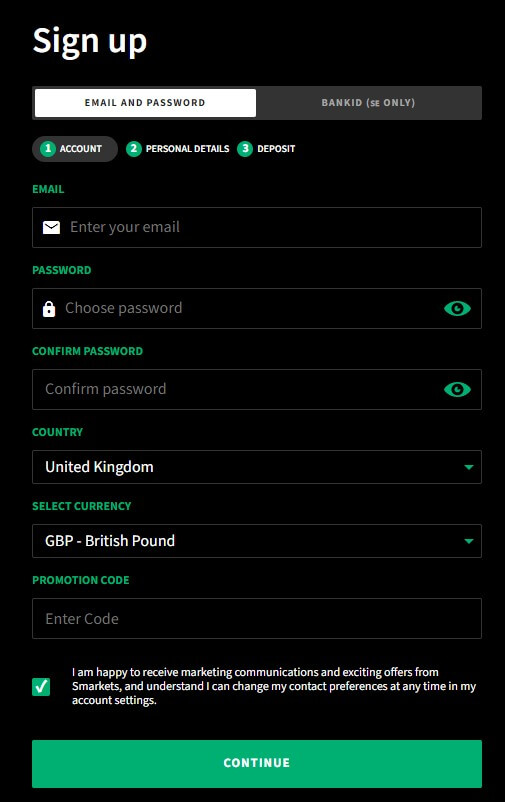
Task: Select the United Kingdom country combo box
Action: pos(257,467)
